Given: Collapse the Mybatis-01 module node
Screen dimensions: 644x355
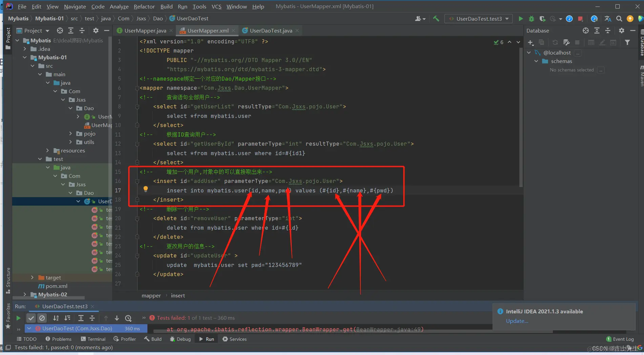Looking at the screenshot, I should [25, 58].
